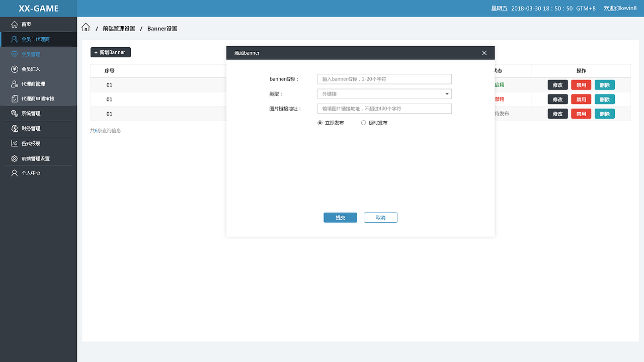The height and width of the screenshot is (362, 644).
Task: Click 修改 in the 启用 status row
Action: coord(557,85)
